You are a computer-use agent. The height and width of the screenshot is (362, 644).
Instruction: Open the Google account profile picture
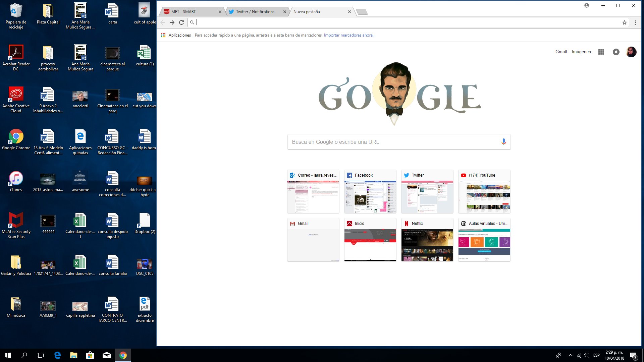coord(631,52)
